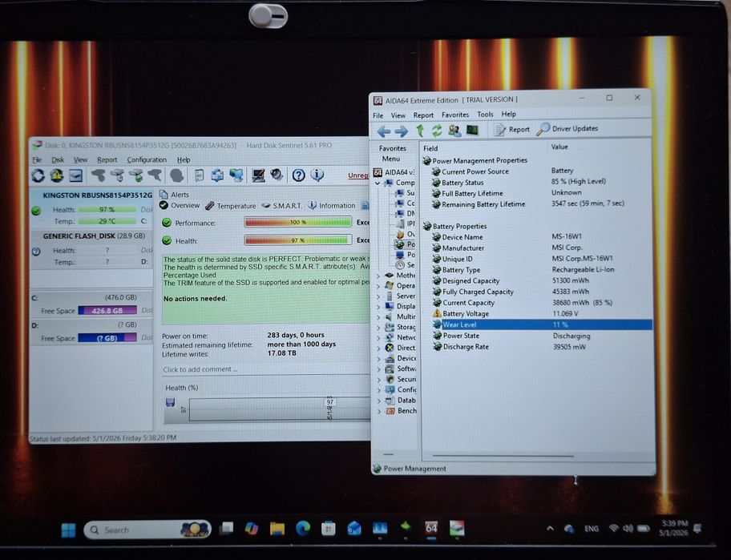Viewport: 731px width, 560px height.
Task: Open the Alerts tab in Sentinel
Action: tap(175, 194)
